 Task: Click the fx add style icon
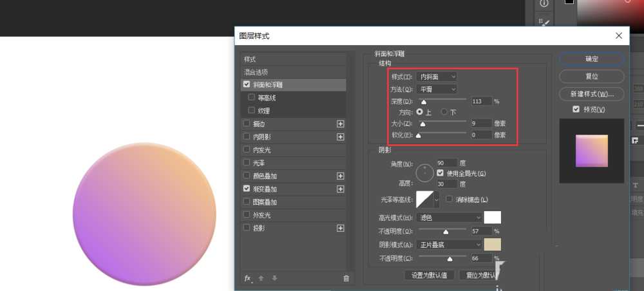(x=247, y=278)
